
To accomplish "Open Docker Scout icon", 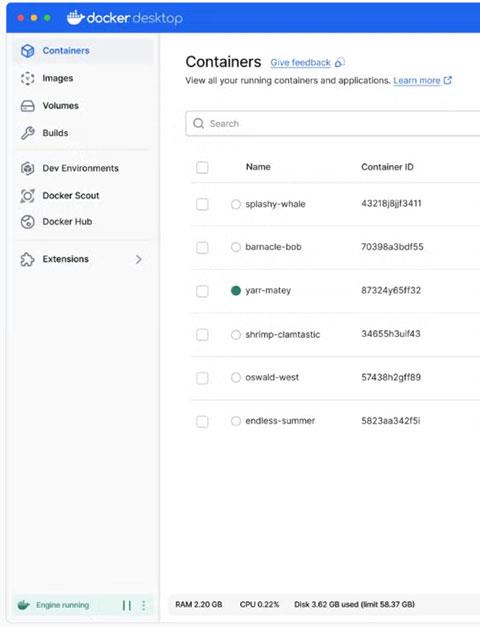I will (27, 196).
